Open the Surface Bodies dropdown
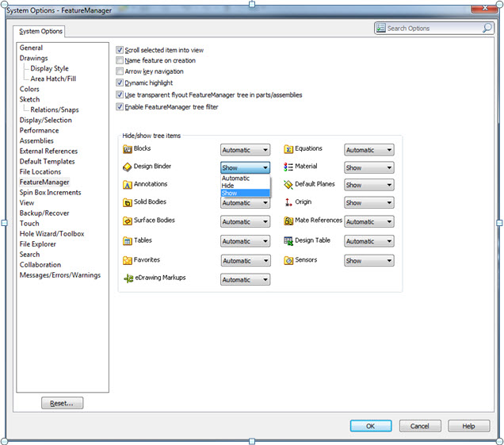 tap(245, 221)
